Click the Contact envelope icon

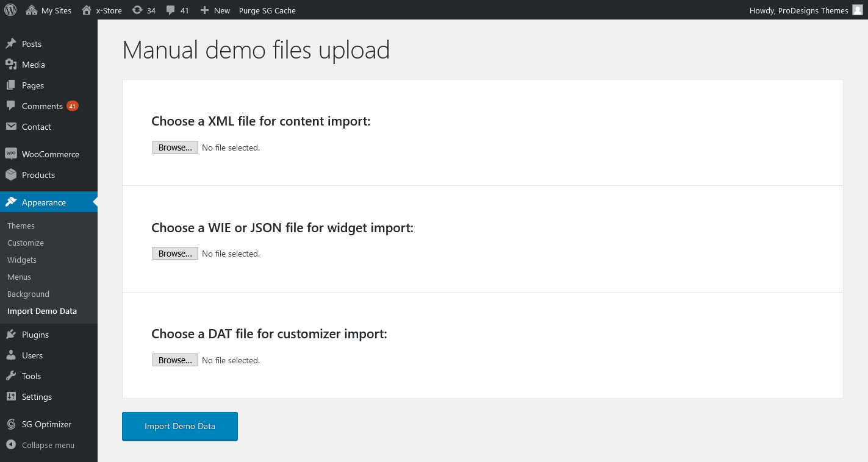pyautogui.click(x=11, y=127)
